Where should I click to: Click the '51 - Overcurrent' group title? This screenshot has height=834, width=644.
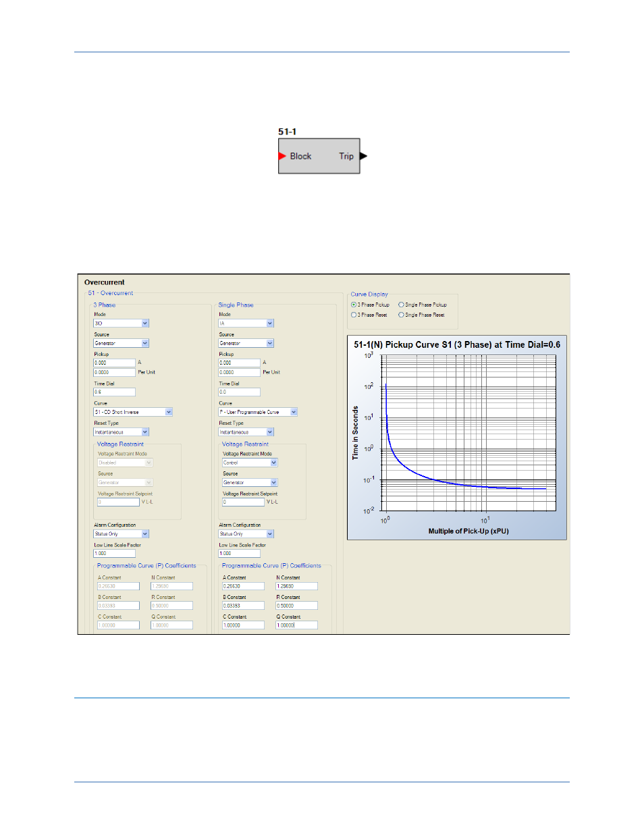coord(111,293)
